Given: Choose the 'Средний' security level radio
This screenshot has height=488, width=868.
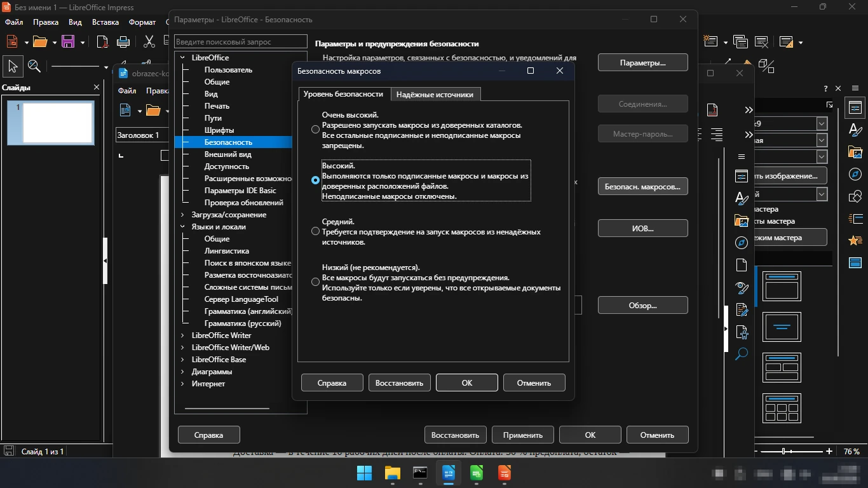Looking at the screenshot, I should click(x=315, y=231).
